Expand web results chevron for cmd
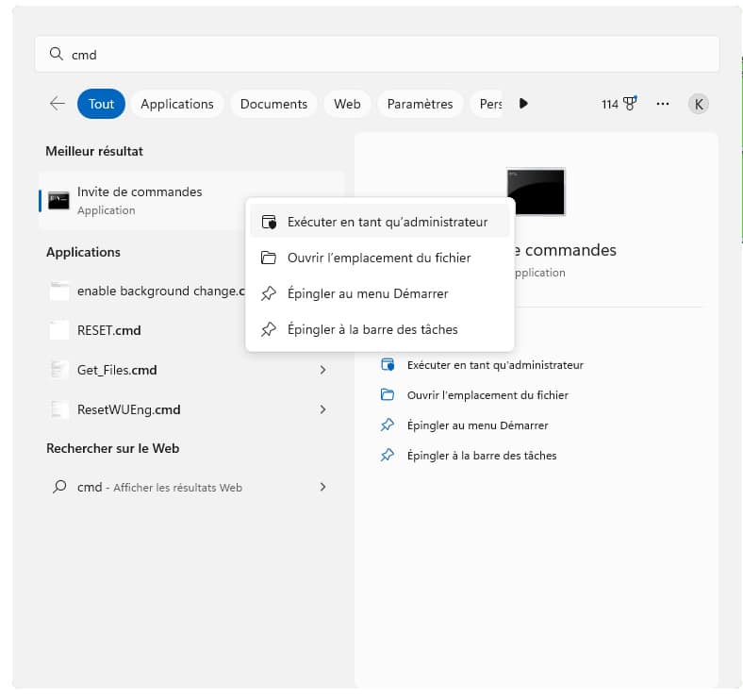 [322, 487]
